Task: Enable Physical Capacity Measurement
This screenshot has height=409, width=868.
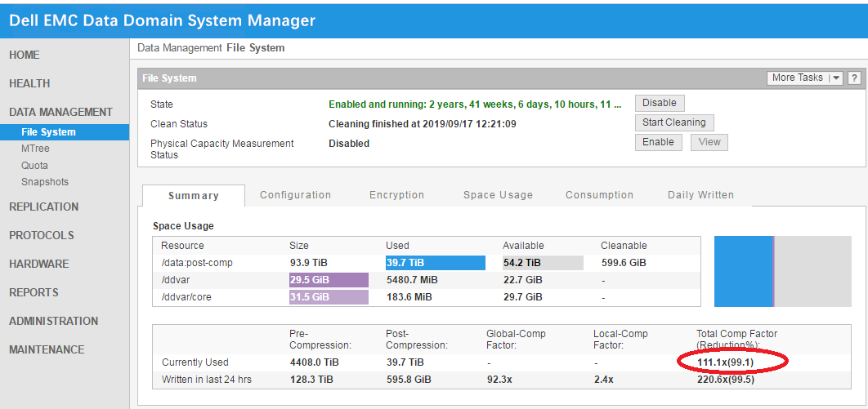Action: click(x=658, y=142)
